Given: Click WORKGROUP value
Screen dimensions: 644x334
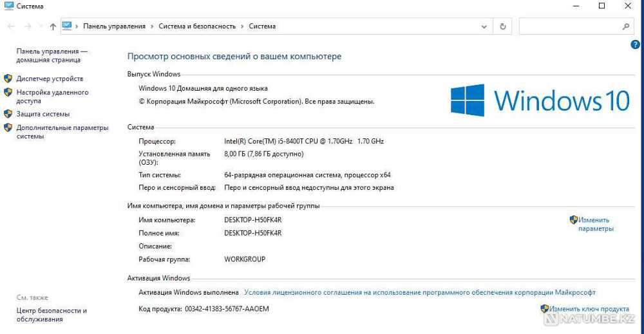Looking at the screenshot, I should [x=245, y=259].
